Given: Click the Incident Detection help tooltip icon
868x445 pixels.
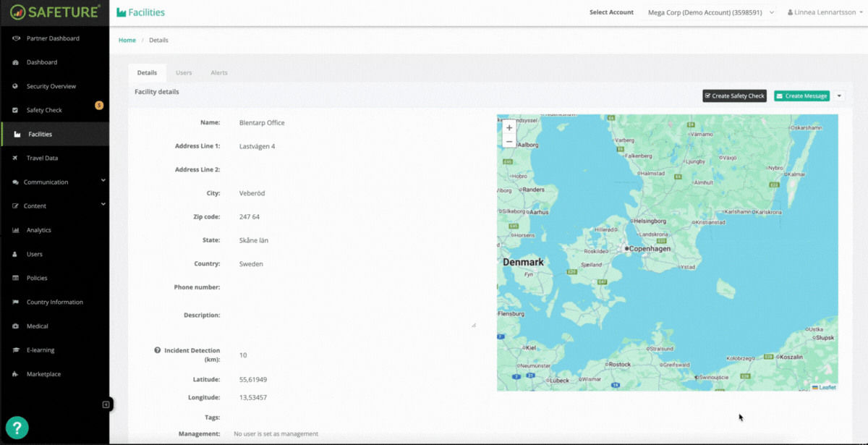Looking at the screenshot, I should coord(157,350).
